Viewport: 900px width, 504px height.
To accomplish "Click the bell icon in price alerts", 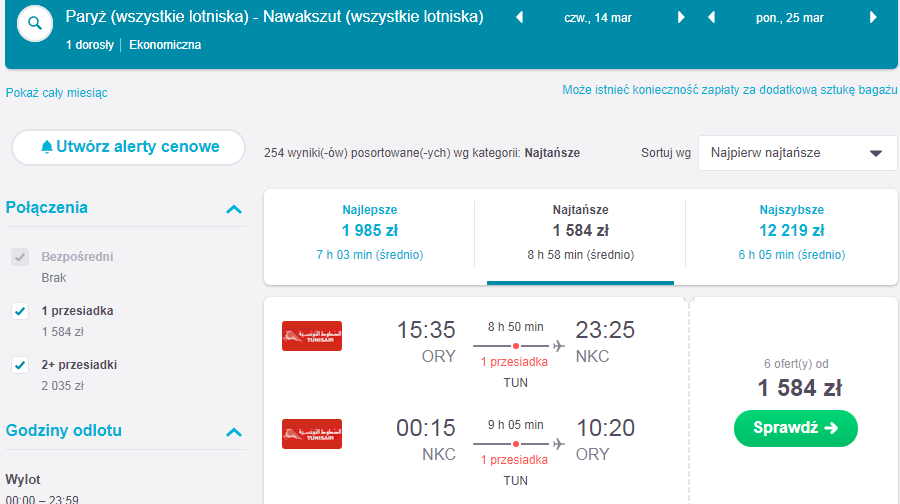I will coord(47,147).
